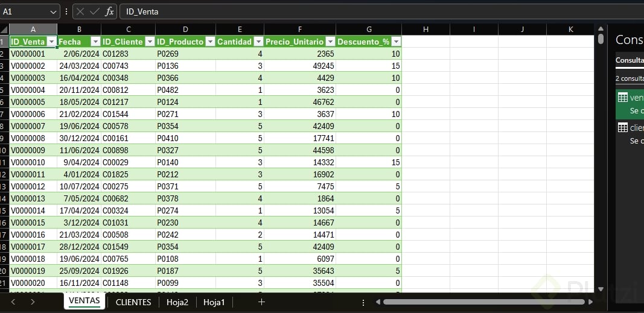Viewport: 644px width, 313px height.
Task: Click the vertical scrollbar thumb
Action: click(x=601, y=39)
